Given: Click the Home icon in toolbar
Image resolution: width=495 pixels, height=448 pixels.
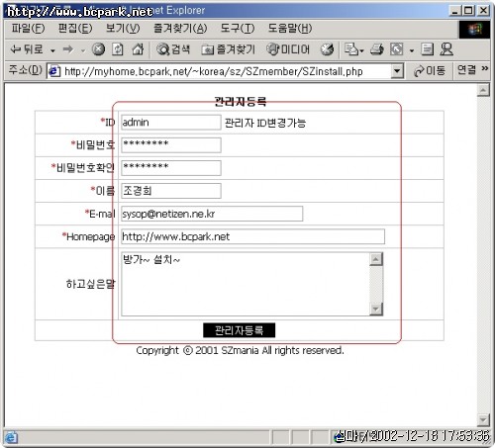Looking at the screenshot, I should click(x=138, y=49).
